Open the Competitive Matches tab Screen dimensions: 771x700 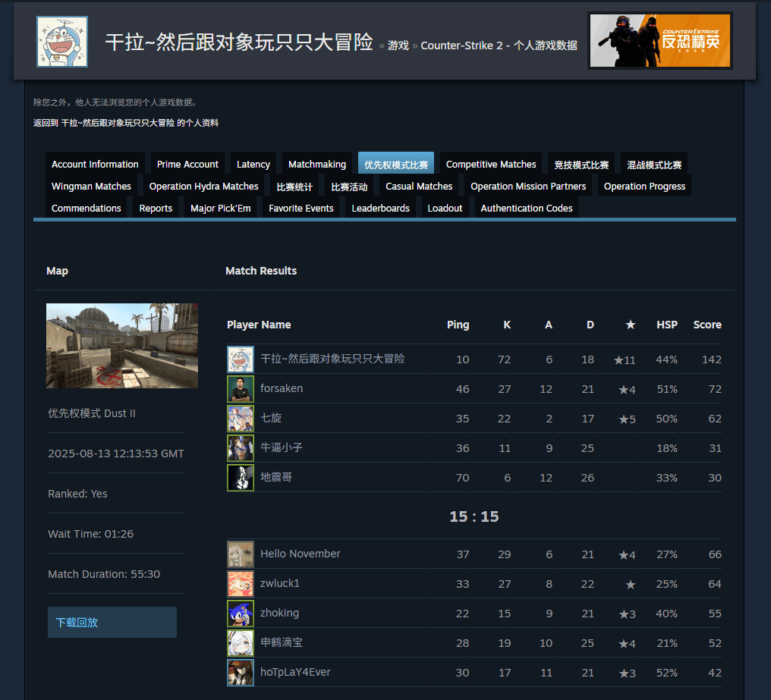point(491,165)
